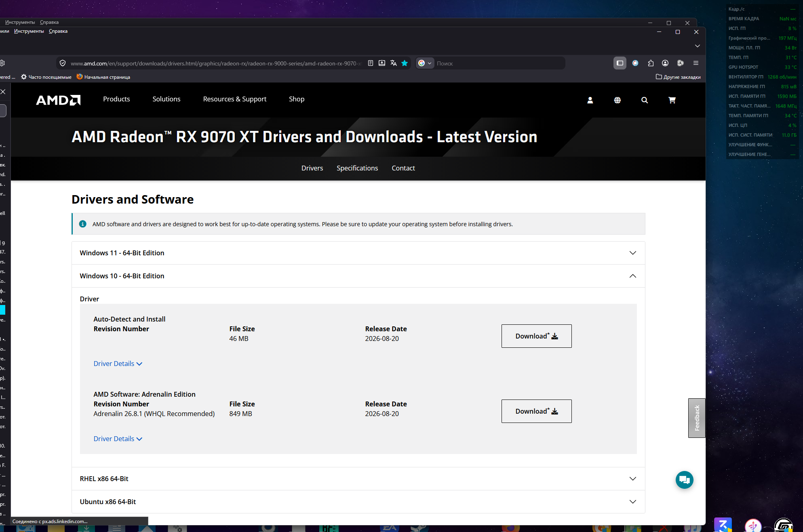Click the AMD logo

point(58,100)
